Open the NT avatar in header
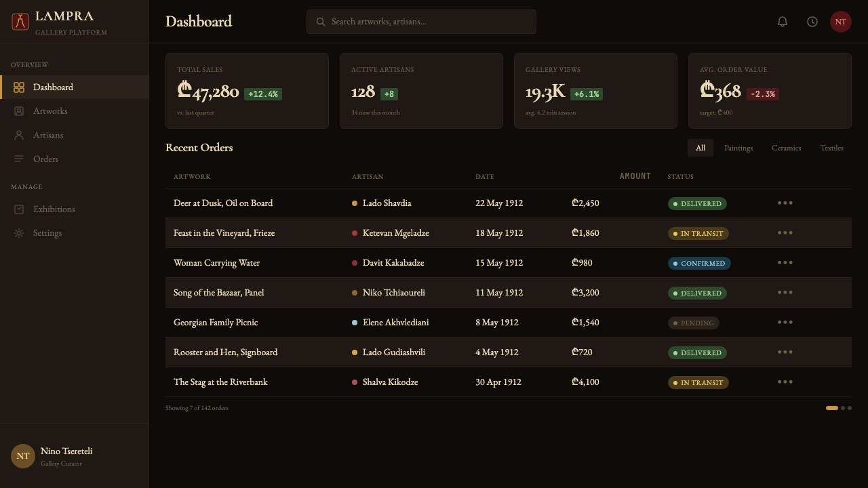 [x=841, y=22]
